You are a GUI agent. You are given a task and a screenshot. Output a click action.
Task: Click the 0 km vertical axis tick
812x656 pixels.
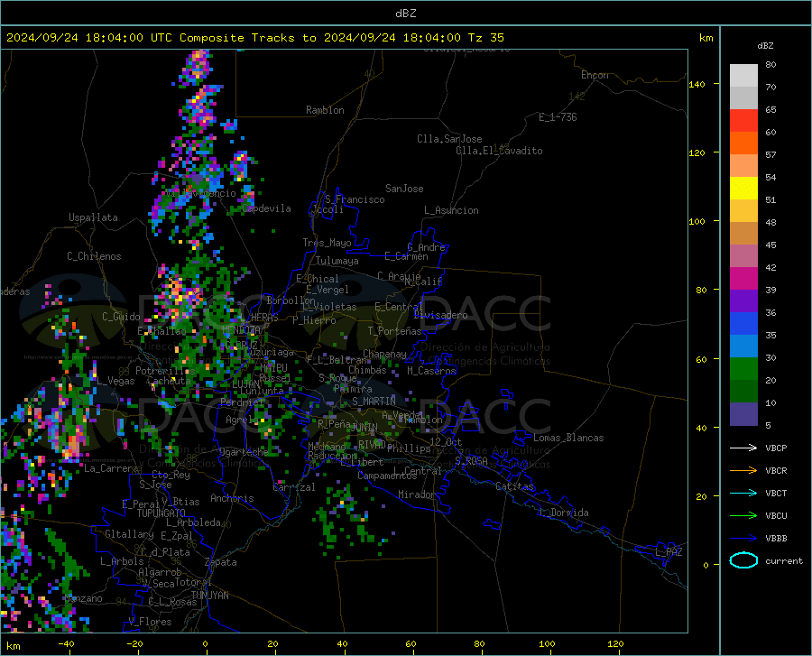(706, 565)
